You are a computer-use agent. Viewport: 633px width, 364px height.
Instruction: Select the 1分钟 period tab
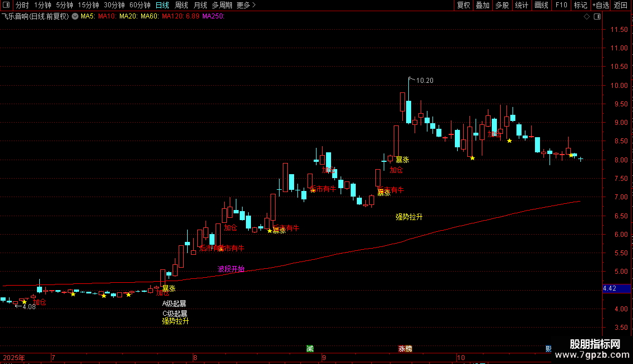(43, 5)
